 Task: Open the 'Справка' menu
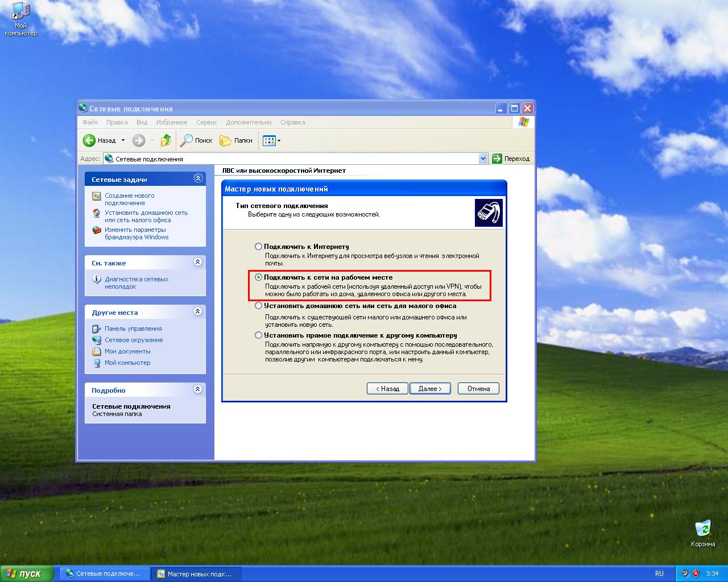(x=292, y=122)
